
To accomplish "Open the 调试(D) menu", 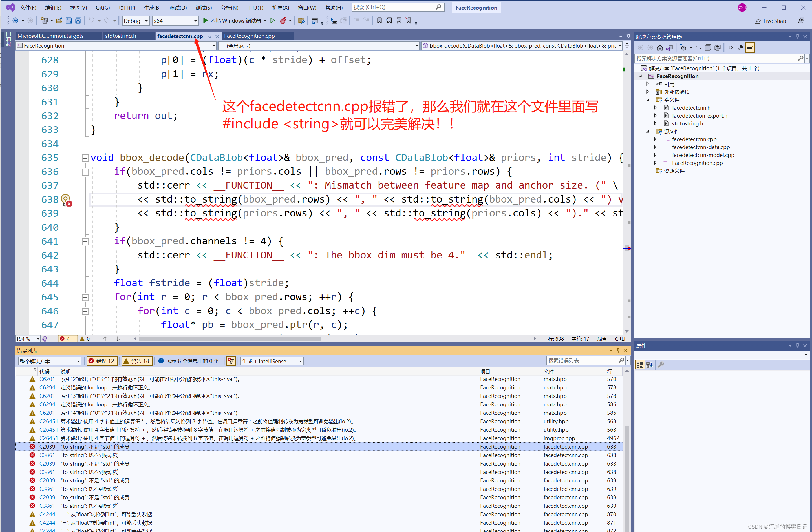I will (178, 8).
